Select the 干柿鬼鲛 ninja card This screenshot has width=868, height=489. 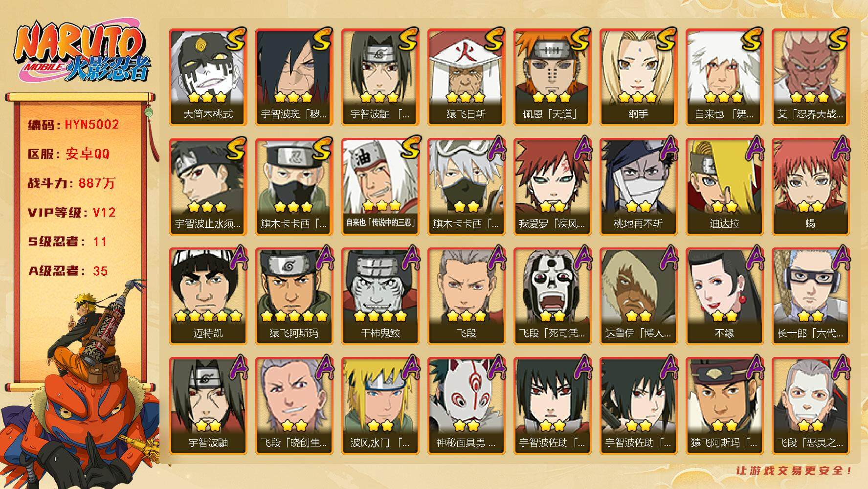tap(380, 296)
